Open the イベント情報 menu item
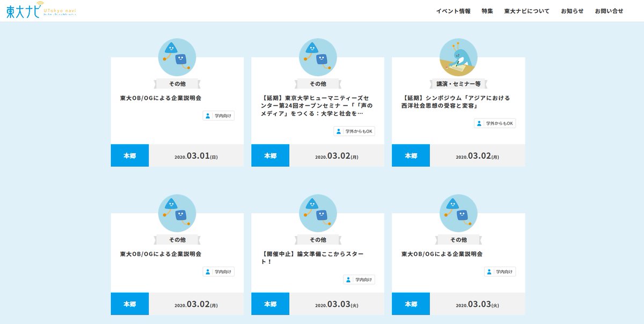This screenshot has height=324, width=644. [x=453, y=11]
